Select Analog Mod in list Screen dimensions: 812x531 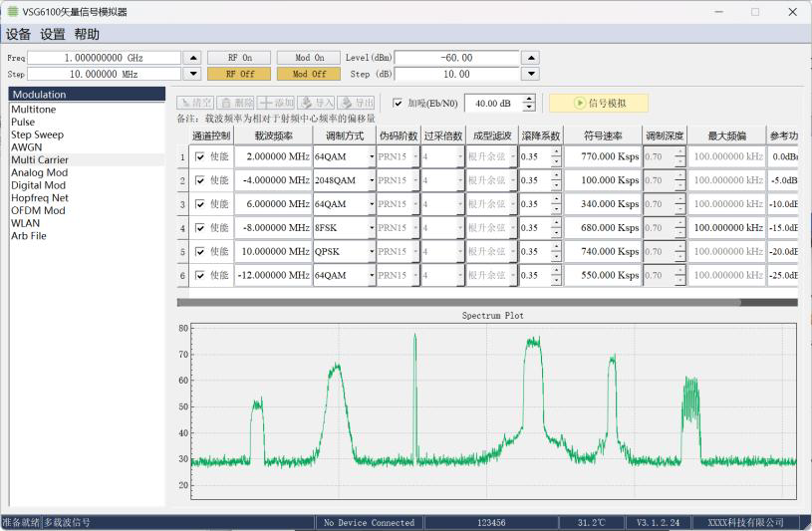(x=87, y=172)
